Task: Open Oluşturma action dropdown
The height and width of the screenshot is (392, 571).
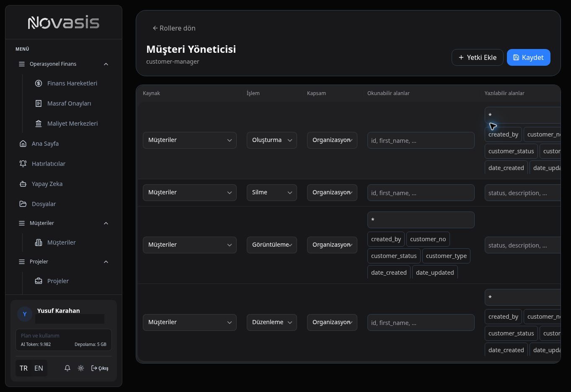Action: click(272, 140)
